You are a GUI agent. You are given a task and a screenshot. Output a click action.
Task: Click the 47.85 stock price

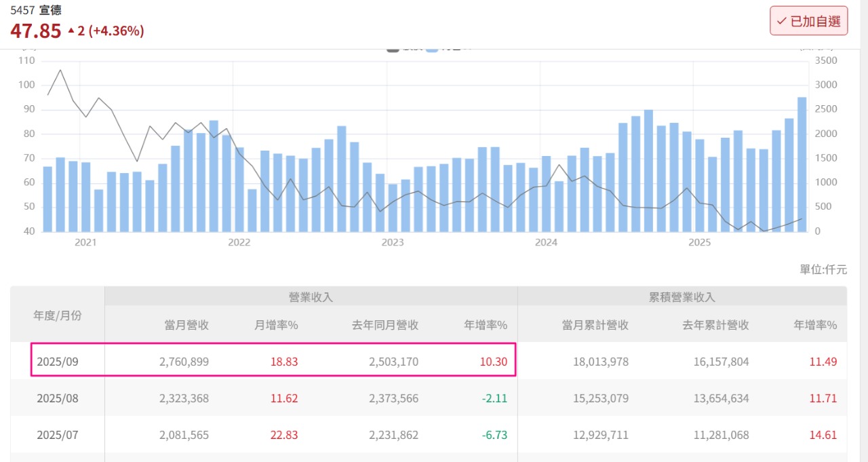[x=35, y=31]
